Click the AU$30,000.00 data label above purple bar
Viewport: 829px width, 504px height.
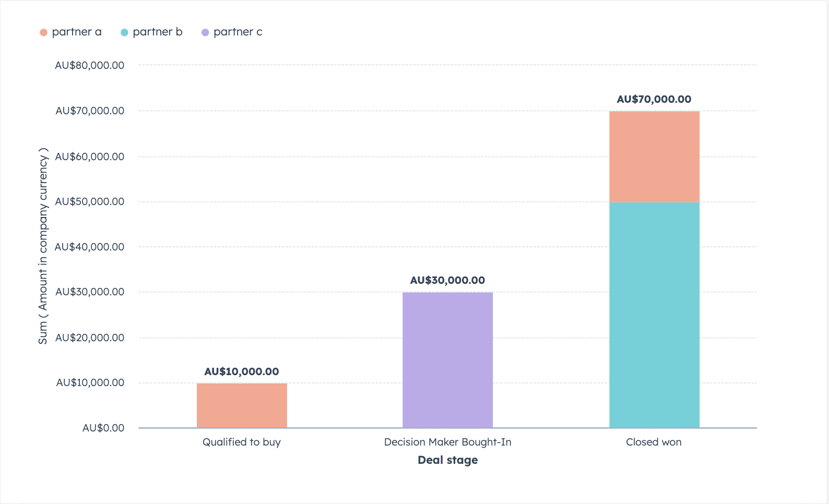tap(447, 281)
